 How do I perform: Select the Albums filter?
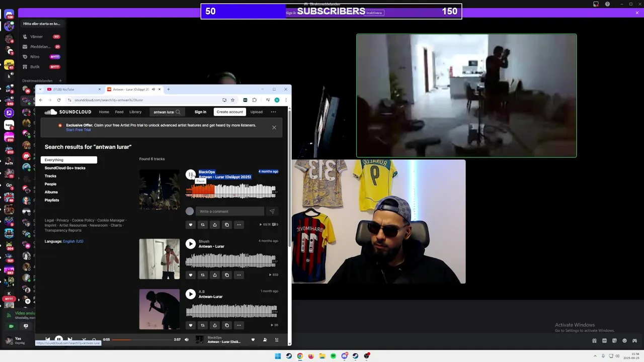coord(51,192)
